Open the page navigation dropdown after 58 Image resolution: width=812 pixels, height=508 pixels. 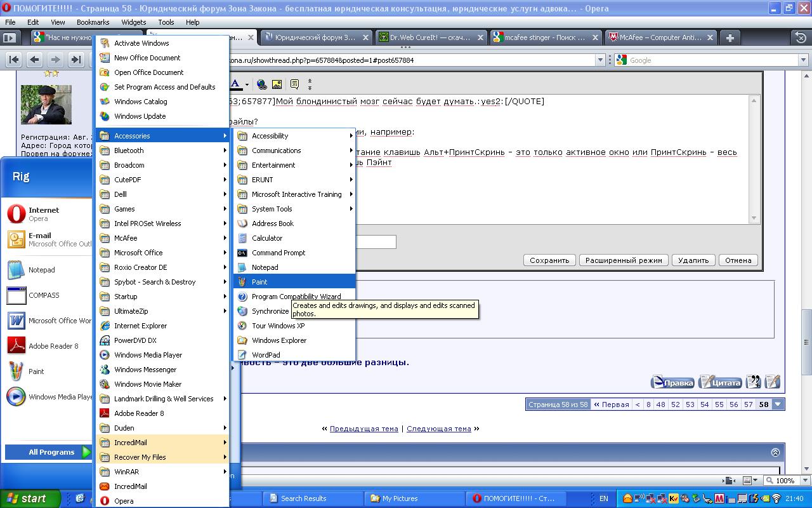(x=778, y=404)
